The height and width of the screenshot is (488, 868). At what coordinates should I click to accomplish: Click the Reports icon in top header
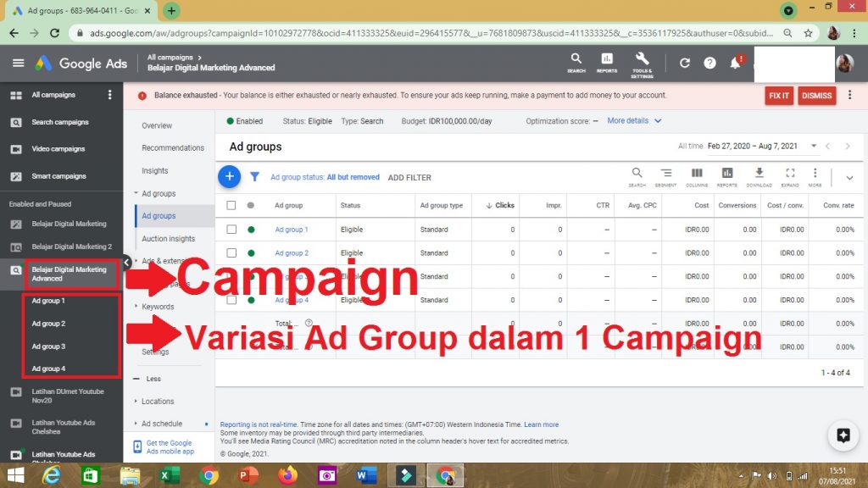(607, 63)
